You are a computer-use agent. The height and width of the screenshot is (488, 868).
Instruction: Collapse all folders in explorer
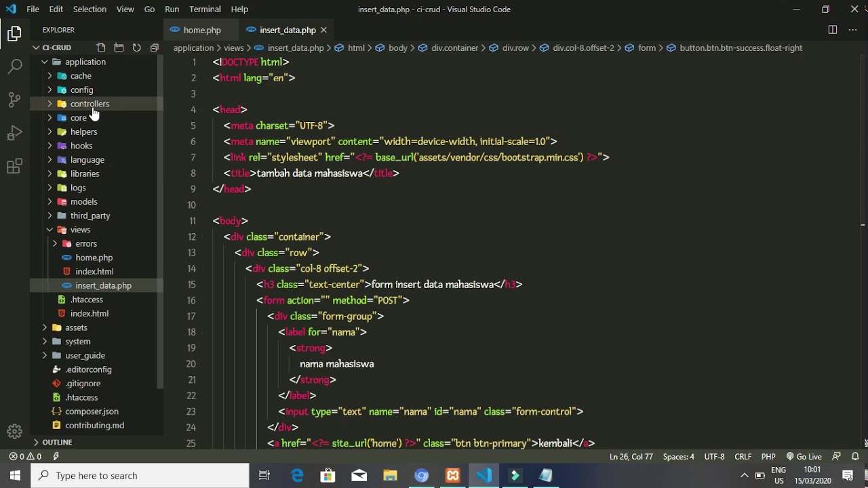tap(154, 47)
